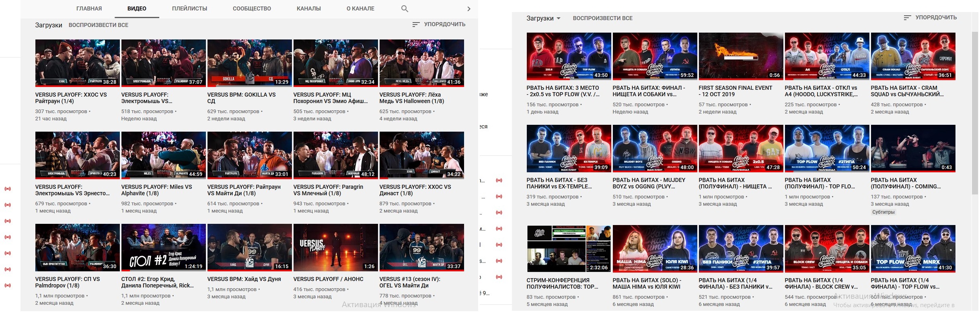Open the channel search magnifier icon
This screenshot has height=314, width=980.
coord(405,8)
